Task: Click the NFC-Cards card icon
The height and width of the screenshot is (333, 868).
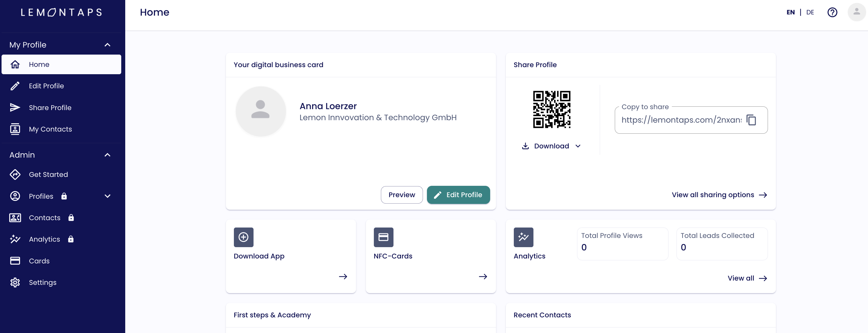Action: pyautogui.click(x=383, y=237)
